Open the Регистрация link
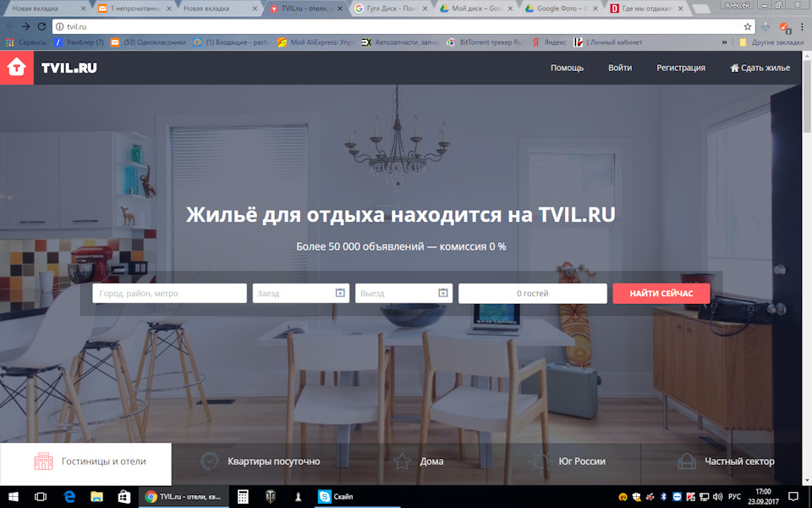The height and width of the screenshot is (508, 812). pyautogui.click(x=681, y=68)
